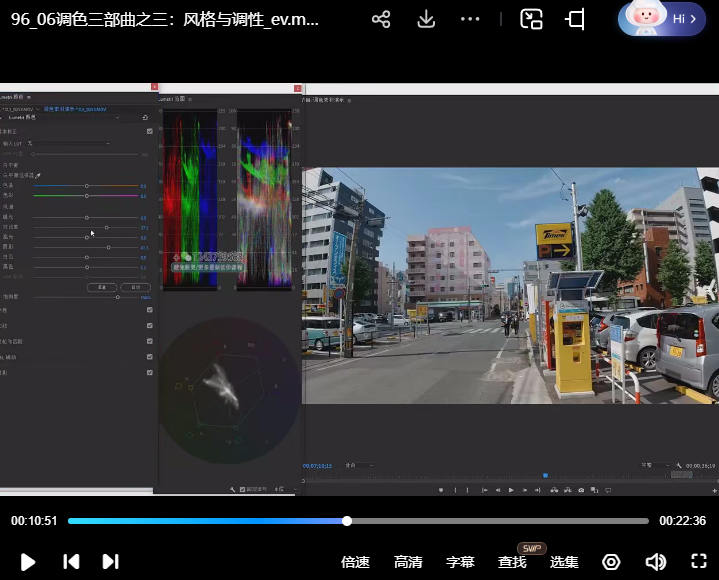Open the three-dot more options menu
This screenshot has width=719, height=580.
click(470, 19)
